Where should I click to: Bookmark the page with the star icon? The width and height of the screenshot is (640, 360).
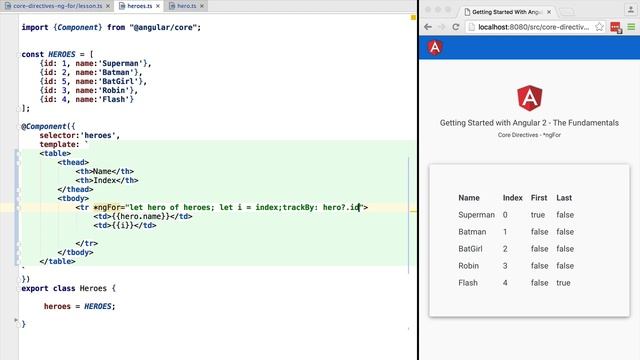pos(599,27)
